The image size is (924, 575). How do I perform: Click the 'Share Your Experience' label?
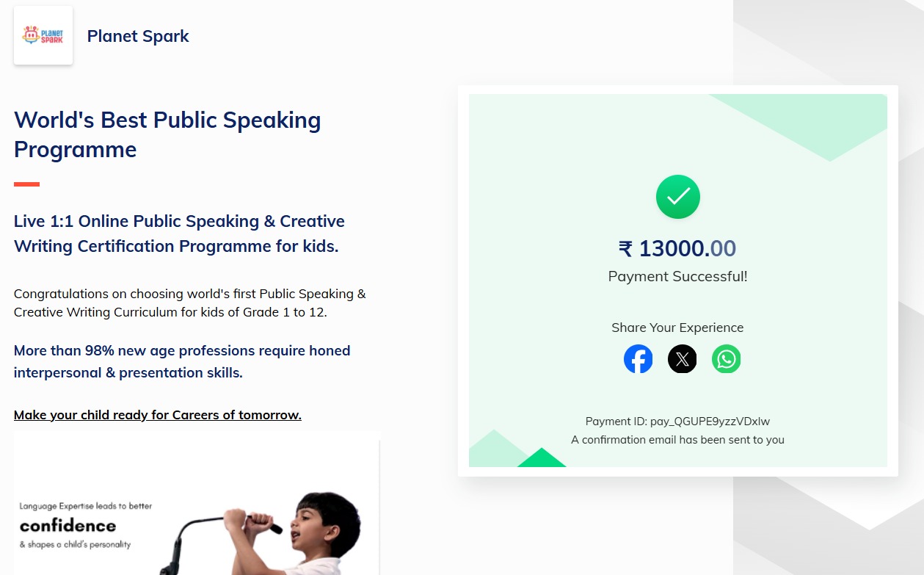tap(677, 328)
